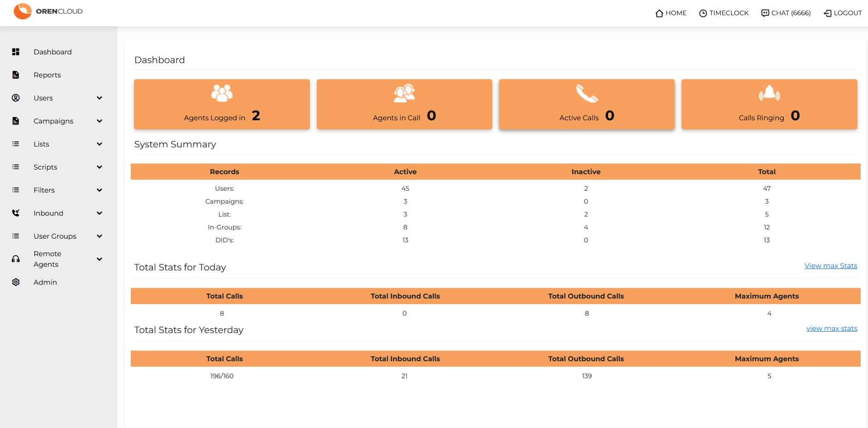This screenshot has width=868, height=428.
Task: Select Filters in the sidebar
Action: [x=44, y=190]
